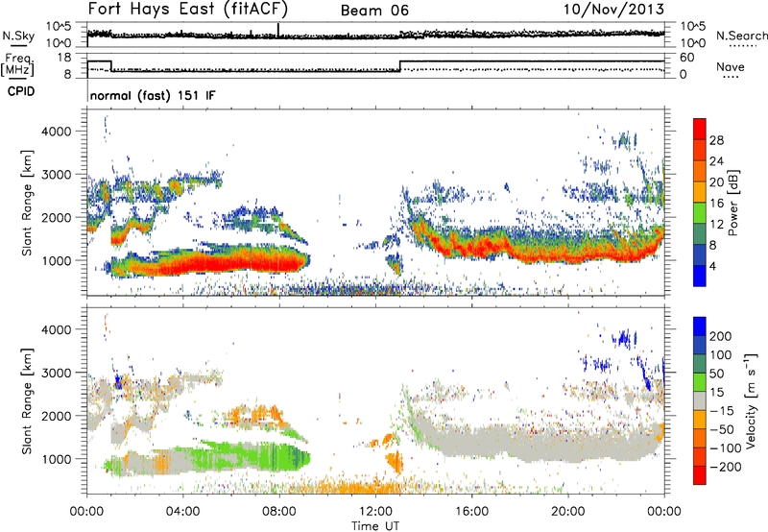
Task: Click the date '10/Nov/2013'
Action: (613, 10)
